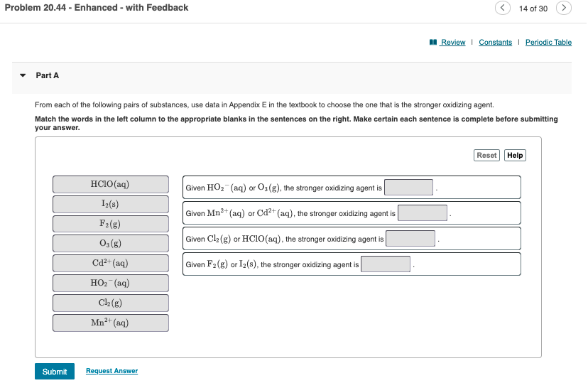Select the HClO(aq) tile
The width and height of the screenshot is (588, 388).
point(110,185)
